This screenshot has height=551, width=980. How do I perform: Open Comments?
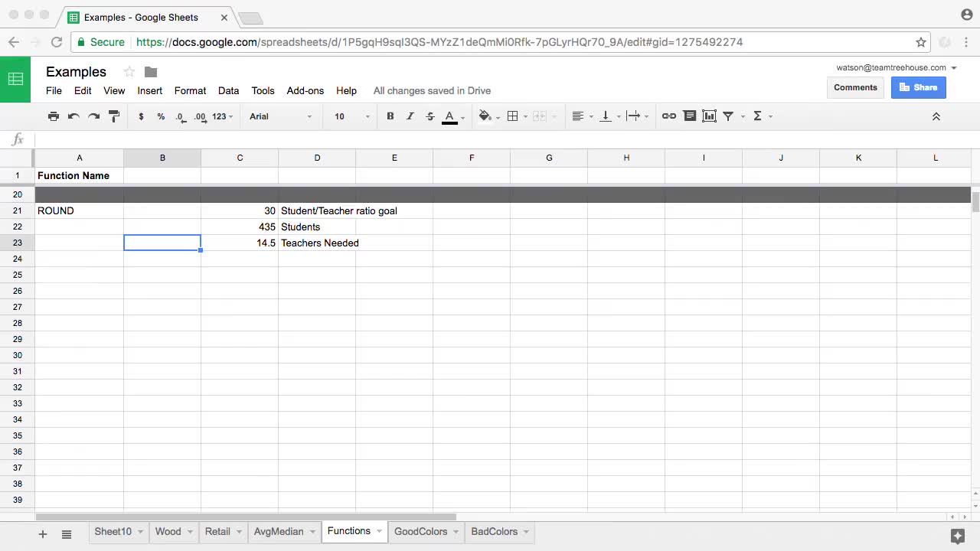pyautogui.click(x=855, y=87)
